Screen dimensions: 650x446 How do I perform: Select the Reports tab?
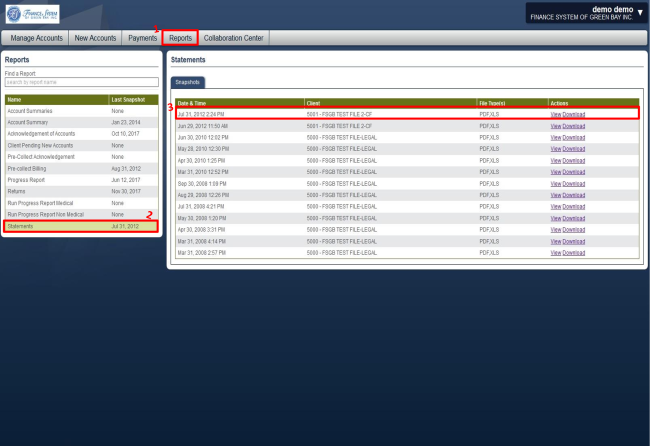tap(180, 38)
